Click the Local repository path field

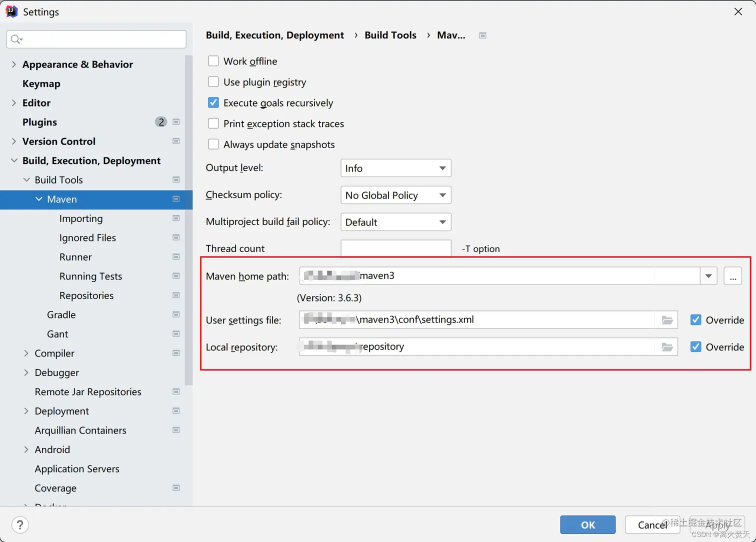click(477, 347)
